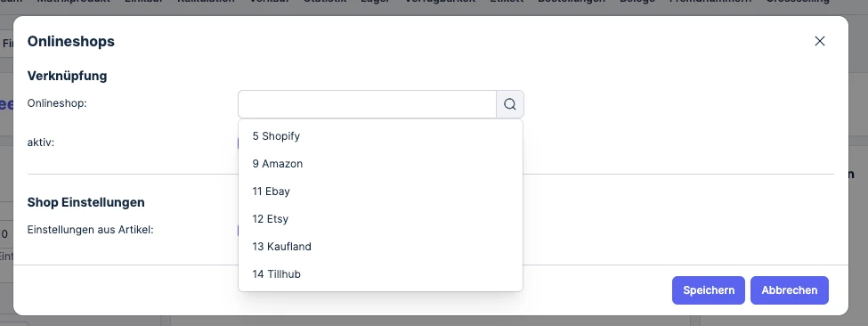
Task: Switch to the Verfügbarkeit tab
Action: [x=440, y=1]
